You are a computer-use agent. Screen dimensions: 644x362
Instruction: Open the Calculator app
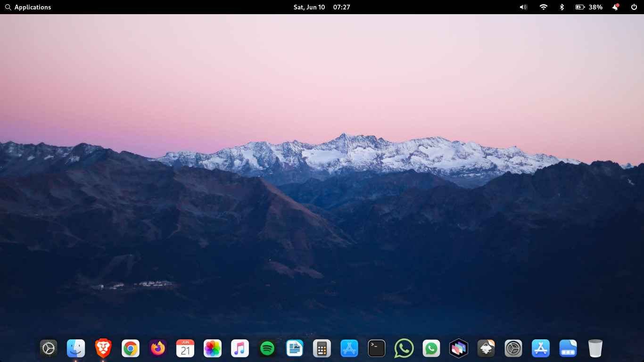pos(322,348)
